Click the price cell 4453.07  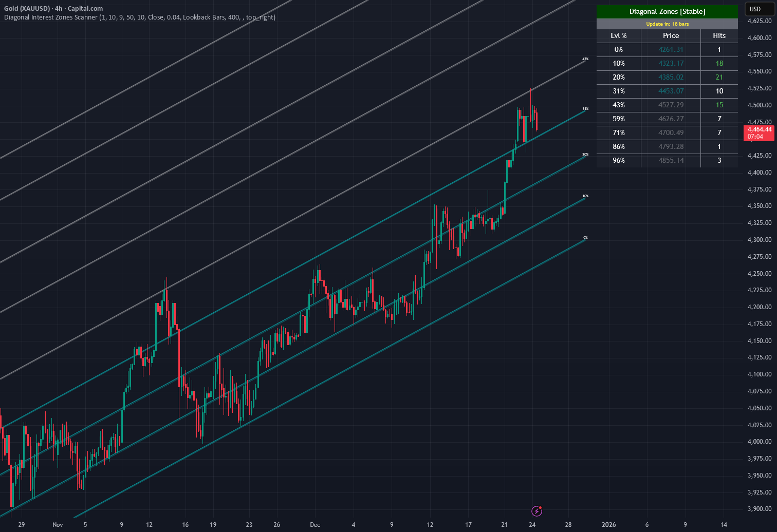[x=671, y=91]
